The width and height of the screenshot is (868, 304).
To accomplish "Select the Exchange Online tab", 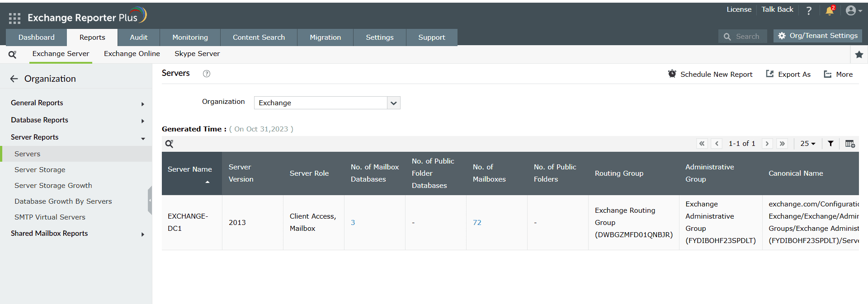I will coord(132,54).
